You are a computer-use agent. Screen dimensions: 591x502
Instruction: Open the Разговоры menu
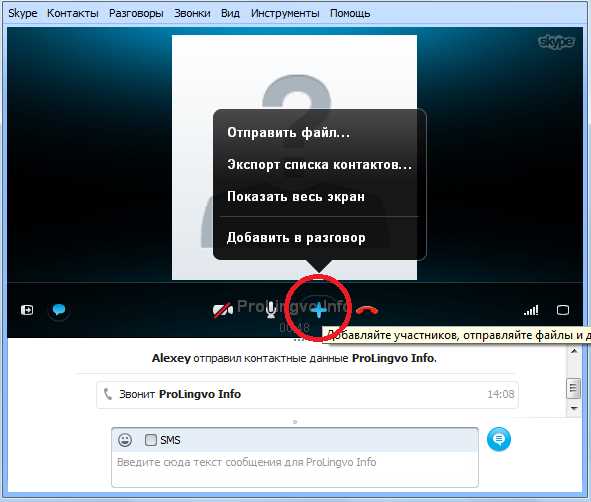click(x=136, y=13)
